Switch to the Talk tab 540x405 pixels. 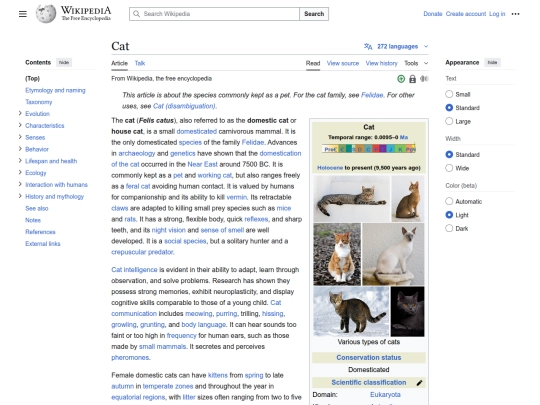140,63
